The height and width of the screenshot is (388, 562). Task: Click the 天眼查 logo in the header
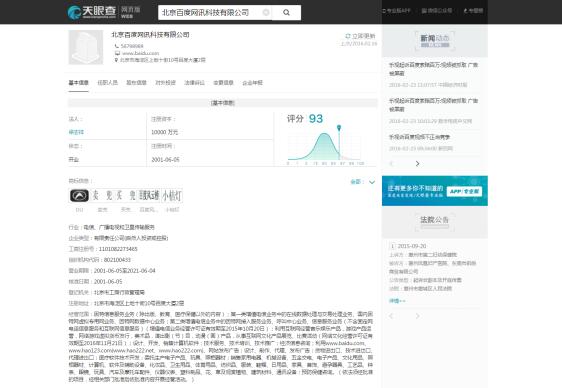click(92, 12)
